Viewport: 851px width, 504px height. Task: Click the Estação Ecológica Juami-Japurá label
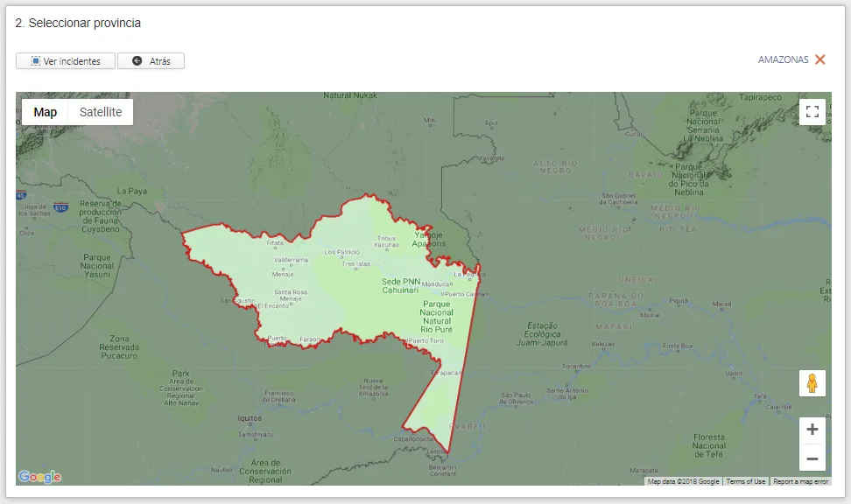(x=541, y=333)
